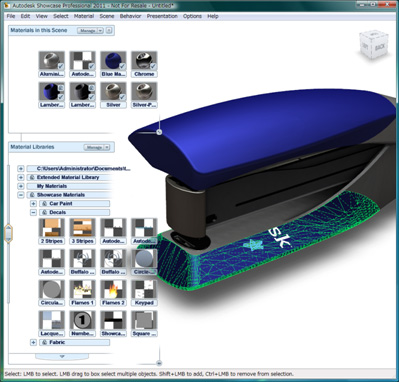The image size is (399, 382).
Task: Click the Car Paint category label
Action: [x=61, y=203]
